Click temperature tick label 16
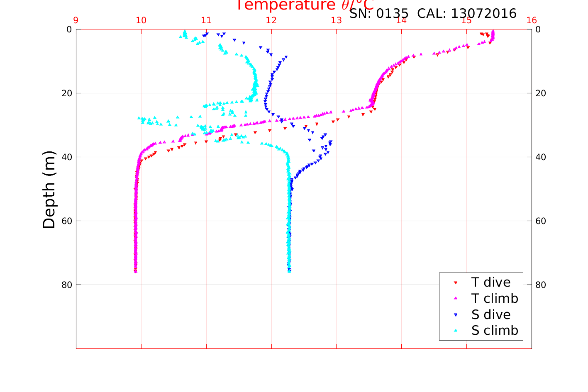This screenshot has width=588, height=392. [532, 20]
